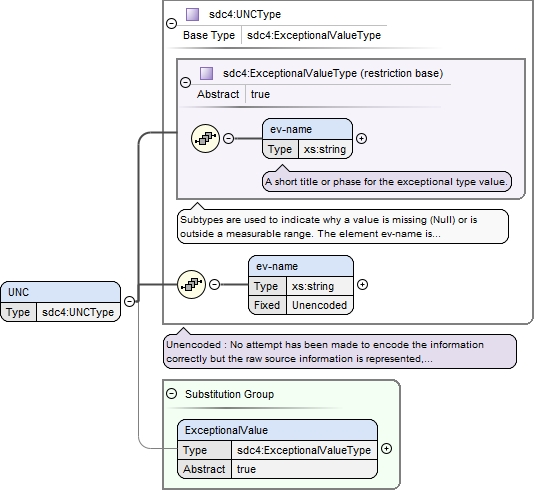The image size is (535, 491).
Task: Select the UNC element box
Action: [x=61, y=302]
